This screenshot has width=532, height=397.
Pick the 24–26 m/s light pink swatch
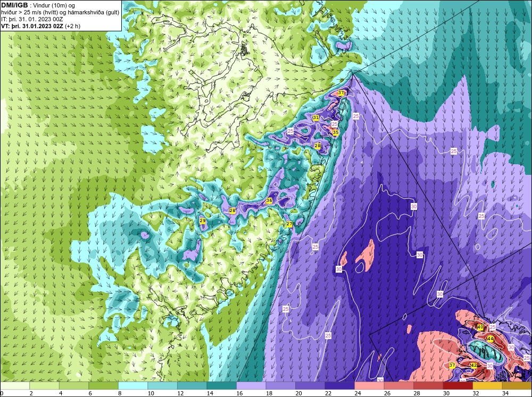click(x=369, y=385)
